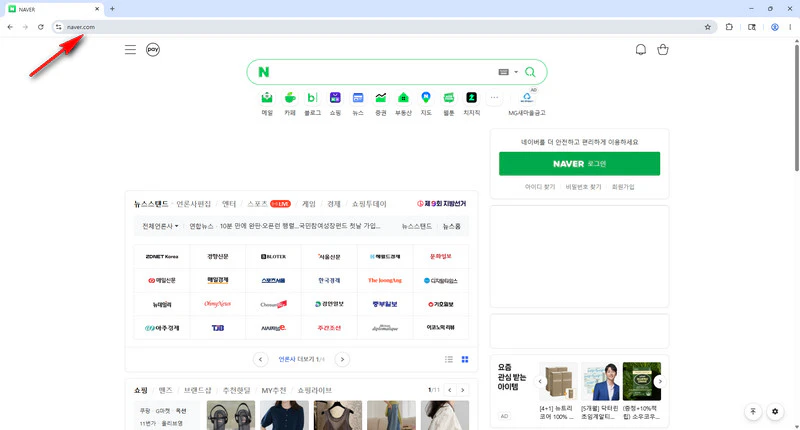Go to previous publisher page arrow
Viewport: 800px width, 430px height.
click(x=260, y=360)
